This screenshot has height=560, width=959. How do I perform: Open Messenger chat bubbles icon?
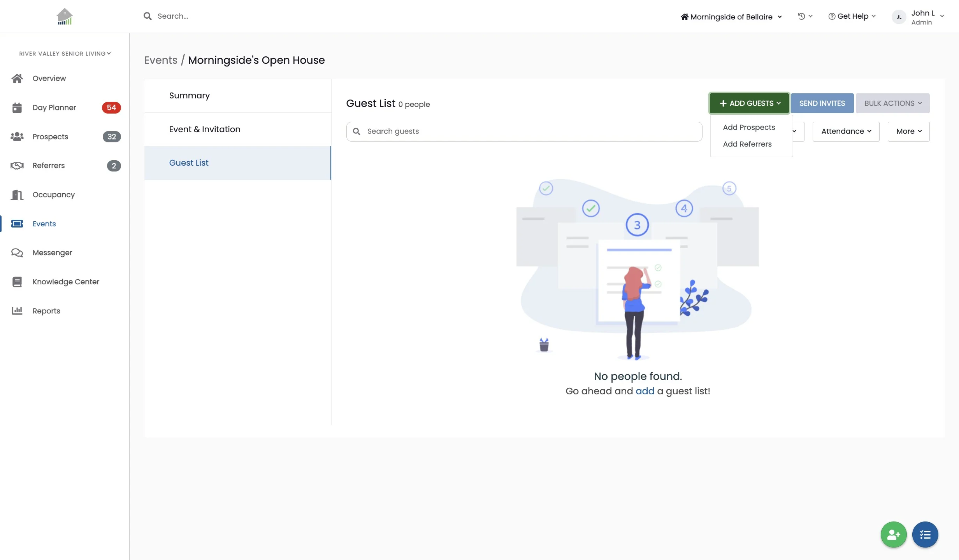(x=17, y=253)
